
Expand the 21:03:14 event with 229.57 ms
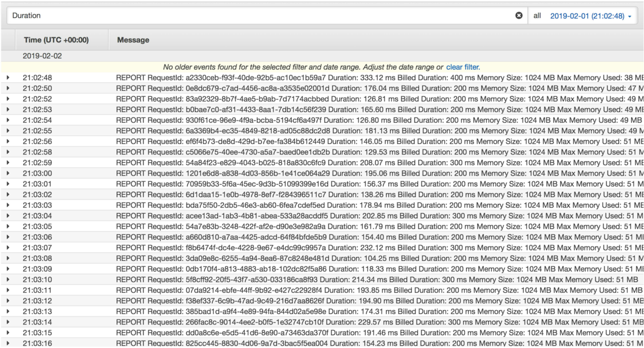tap(8, 322)
